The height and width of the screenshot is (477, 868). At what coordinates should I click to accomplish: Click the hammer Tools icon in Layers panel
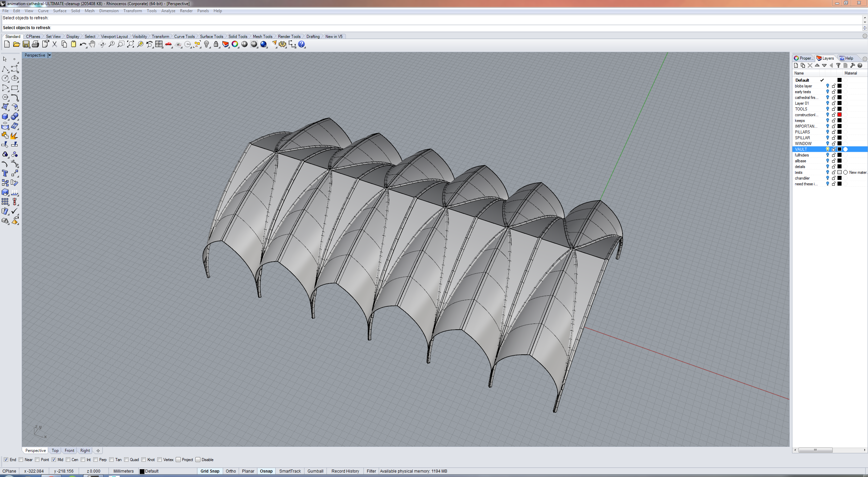(852, 66)
